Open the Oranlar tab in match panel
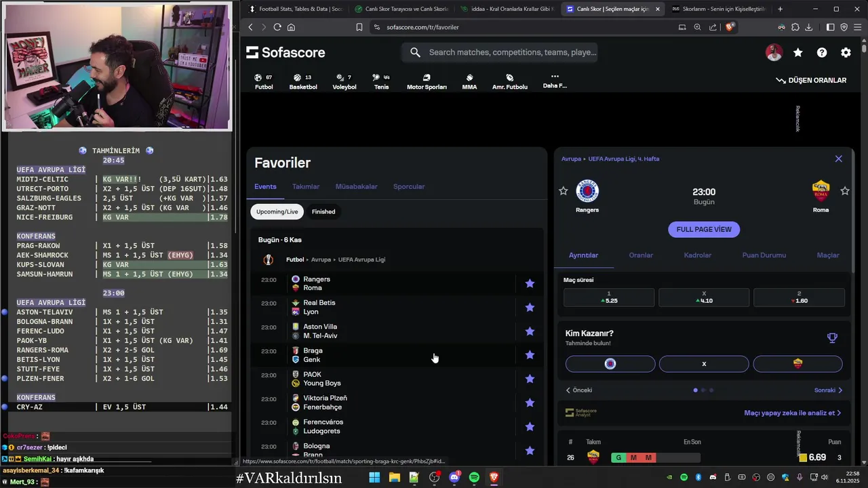 [641, 256]
